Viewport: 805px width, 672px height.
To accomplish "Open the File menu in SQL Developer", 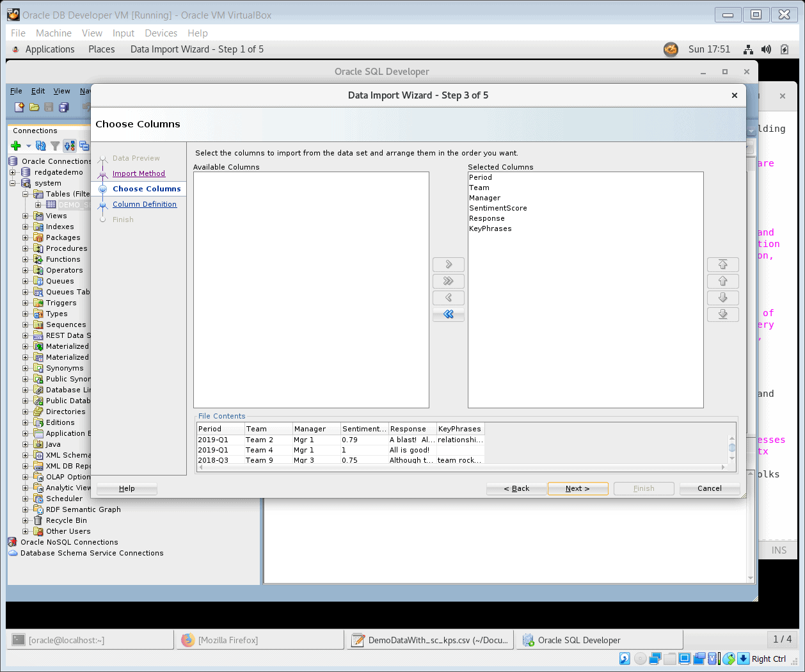I will click(16, 91).
